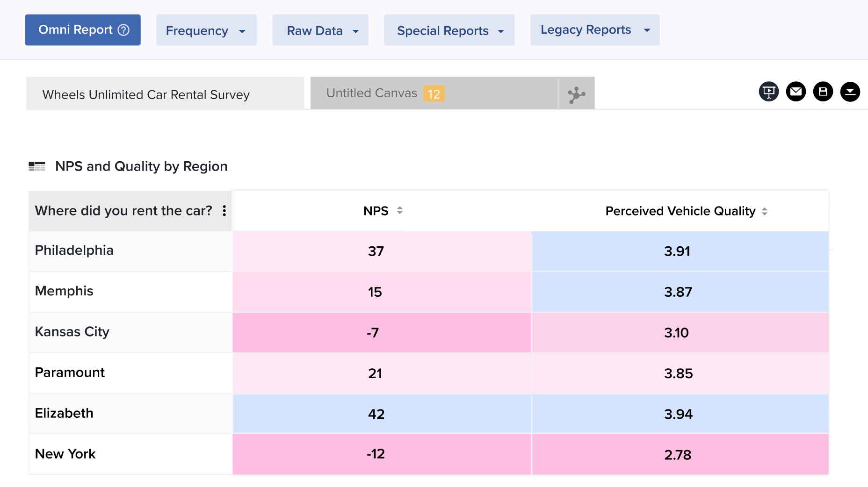Click the network nodes icon beside Untitled Canvas
The height and width of the screenshot is (487, 868).
pyautogui.click(x=576, y=94)
